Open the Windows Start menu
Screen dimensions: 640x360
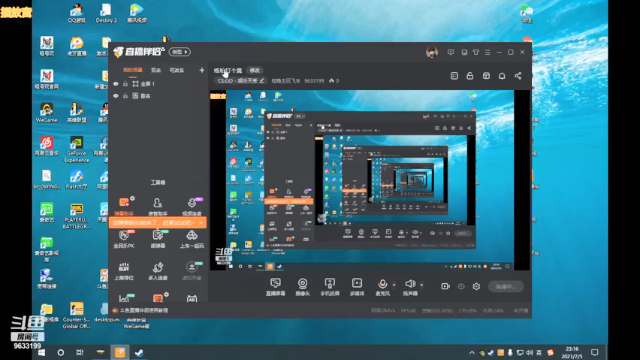click(x=42, y=353)
